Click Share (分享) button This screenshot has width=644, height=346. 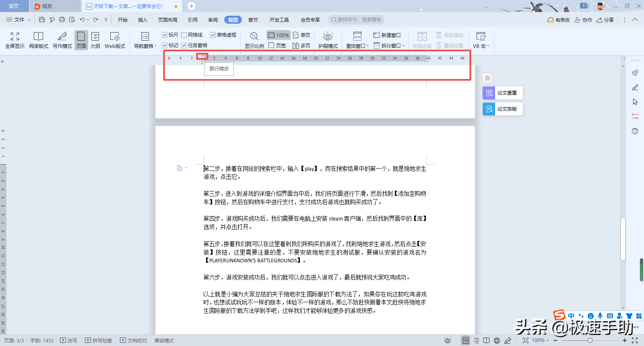coord(605,20)
